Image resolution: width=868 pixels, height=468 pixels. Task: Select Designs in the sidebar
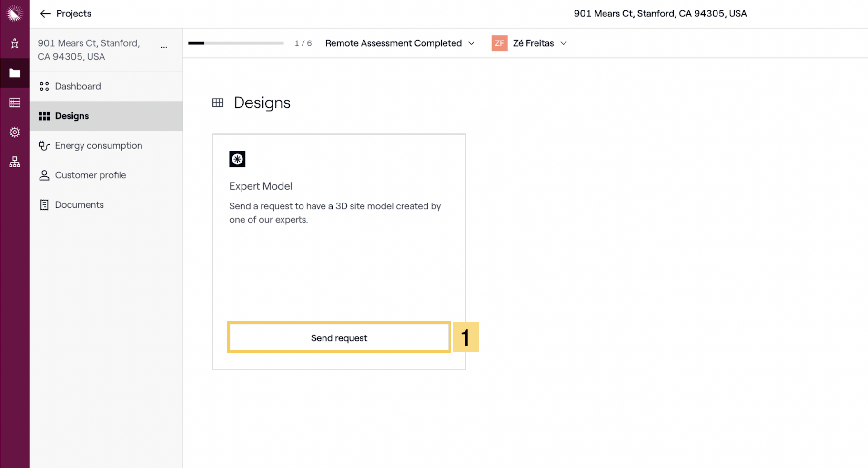pyautogui.click(x=72, y=116)
